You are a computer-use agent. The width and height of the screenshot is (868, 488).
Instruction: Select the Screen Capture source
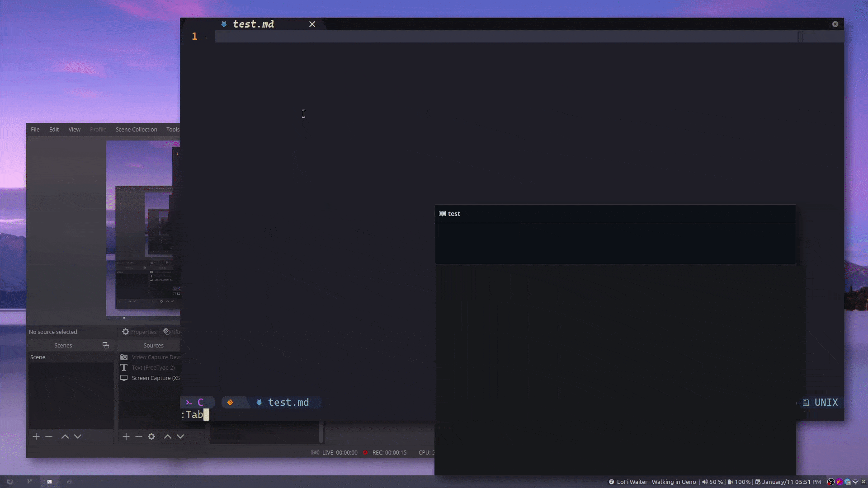pyautogui.click(x=155, y=378)
